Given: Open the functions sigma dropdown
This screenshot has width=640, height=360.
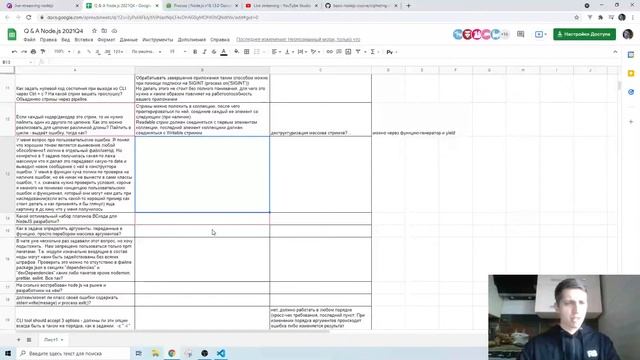Looking at the screenshot, I should click(374, 52).
